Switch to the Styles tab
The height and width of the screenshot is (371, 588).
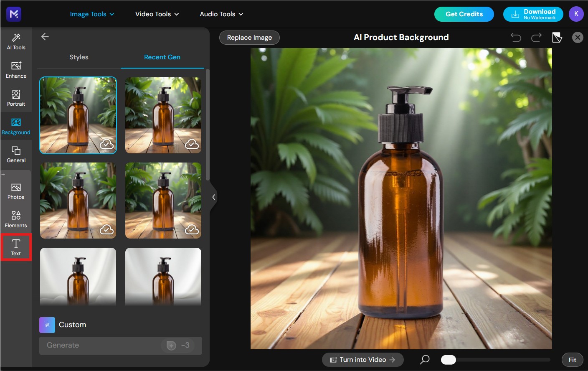click(x=79, y=57)
